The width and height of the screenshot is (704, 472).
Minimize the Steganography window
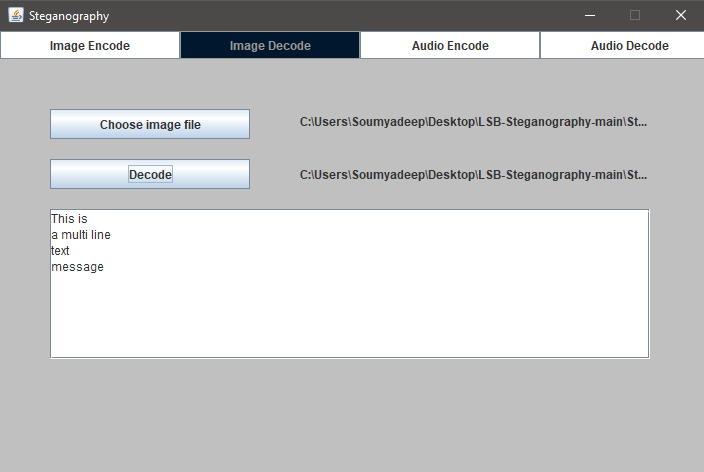click(590, 15)
